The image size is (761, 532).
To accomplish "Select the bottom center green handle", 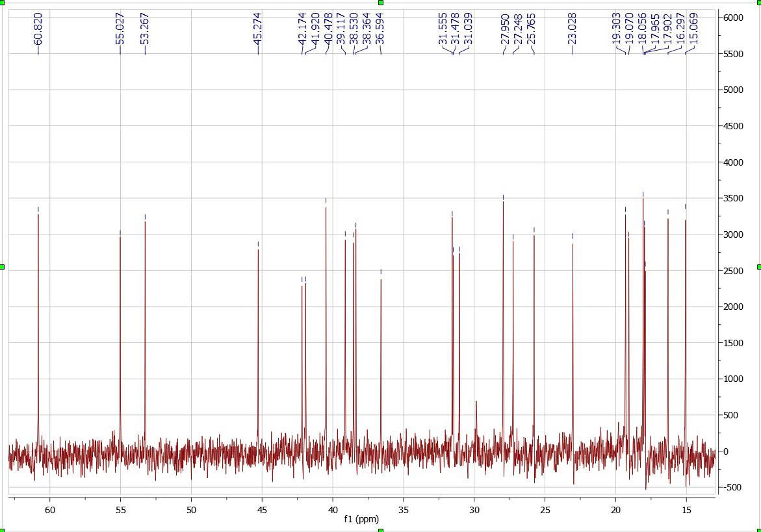I will (x=381, y=529).
